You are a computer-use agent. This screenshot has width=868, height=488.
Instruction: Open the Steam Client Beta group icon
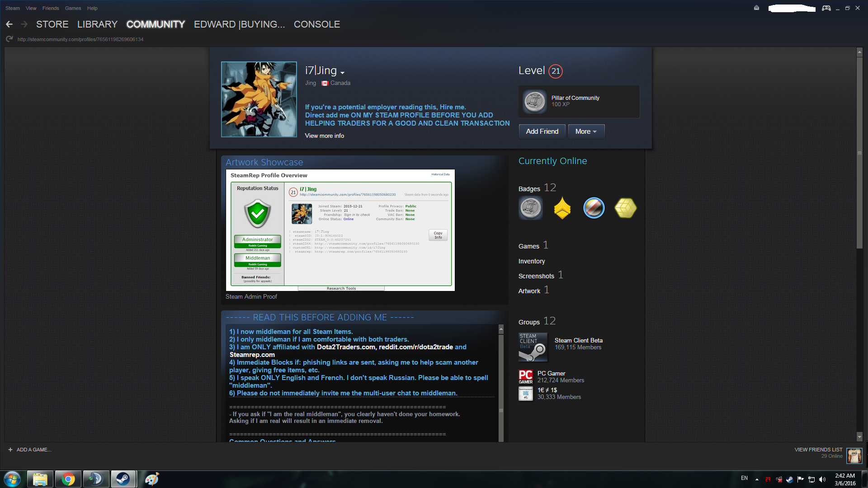click(533, 347)
